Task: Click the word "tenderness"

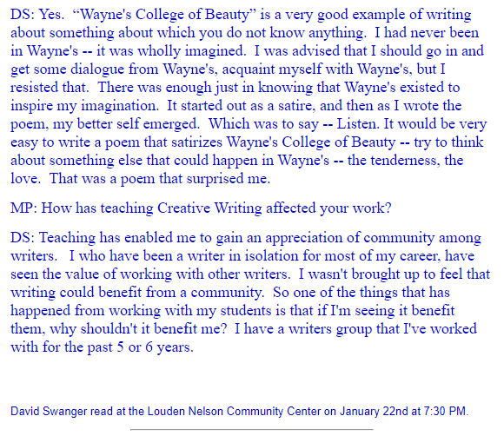Action: pyautogui.click(x=405, y=161)
